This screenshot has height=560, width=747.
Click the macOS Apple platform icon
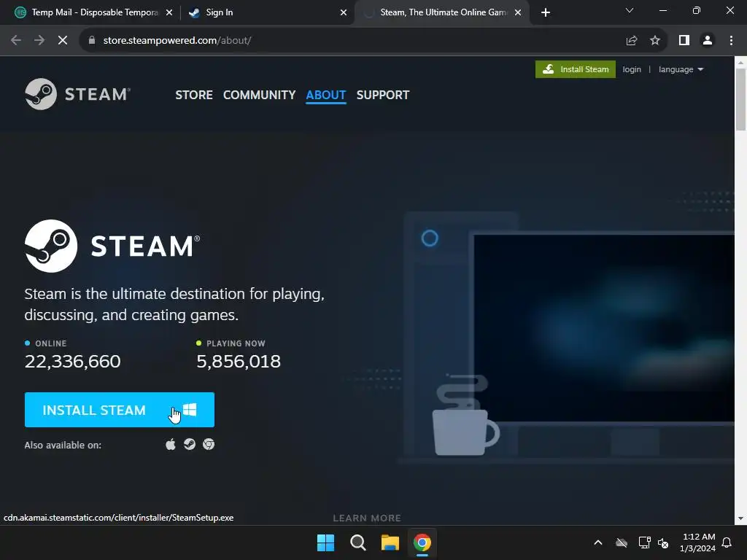pyautogui.click(x=171, y=444)
